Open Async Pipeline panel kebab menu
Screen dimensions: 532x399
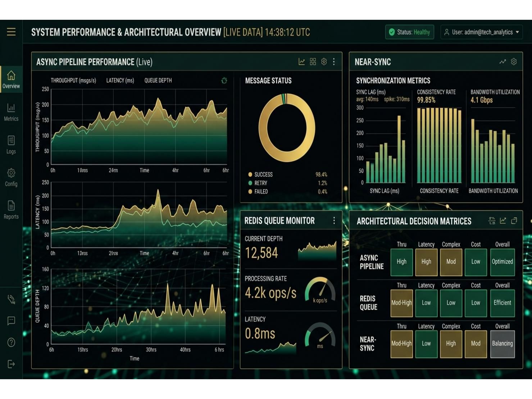334,62
